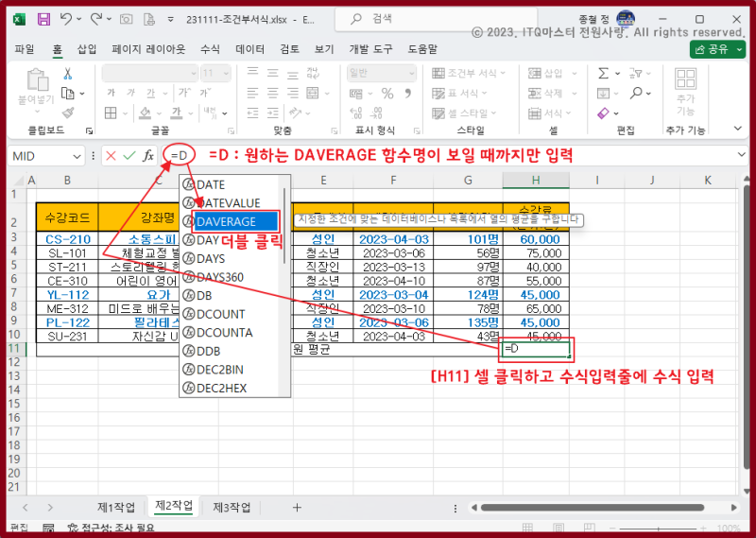Click the Fill Color bucket icon
Viewport: 756px width, 538px height.
coord(145,113)
